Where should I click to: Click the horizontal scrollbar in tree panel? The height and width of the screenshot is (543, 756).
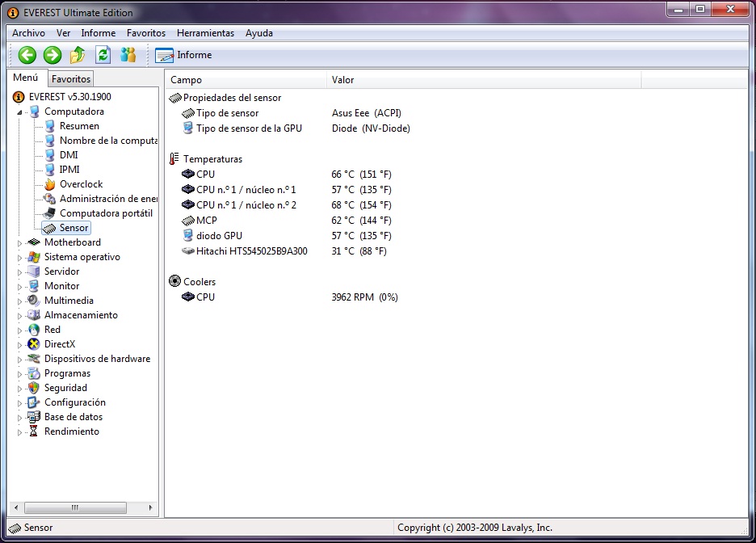(x=75, y=507)
